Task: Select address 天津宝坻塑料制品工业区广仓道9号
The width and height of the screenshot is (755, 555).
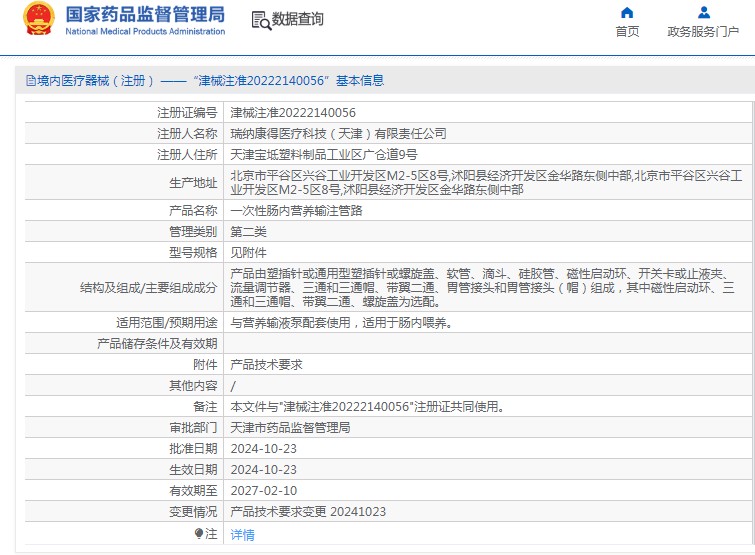Action: click(324, 155)
